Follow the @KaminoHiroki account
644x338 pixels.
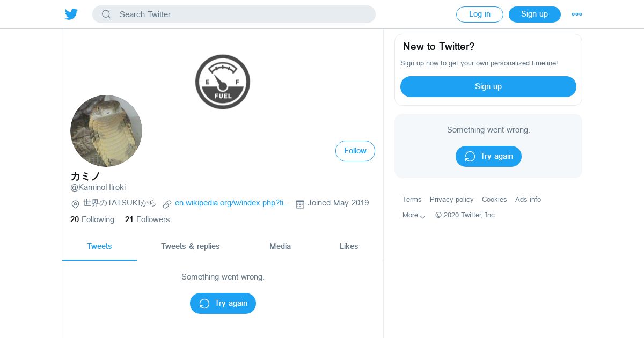pyautogui.click(x=355, y=151)
